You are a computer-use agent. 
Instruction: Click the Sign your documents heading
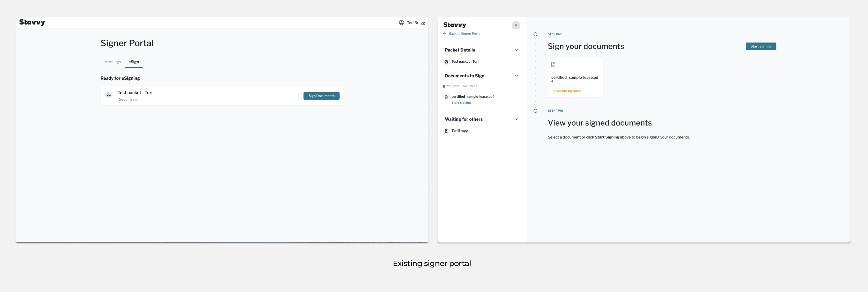[x=586, y=47]
